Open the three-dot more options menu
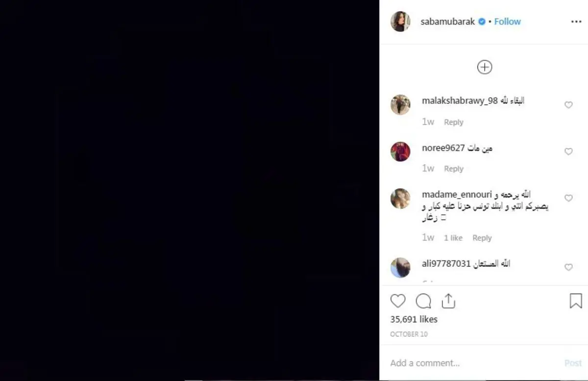 (x=576, y=22)
